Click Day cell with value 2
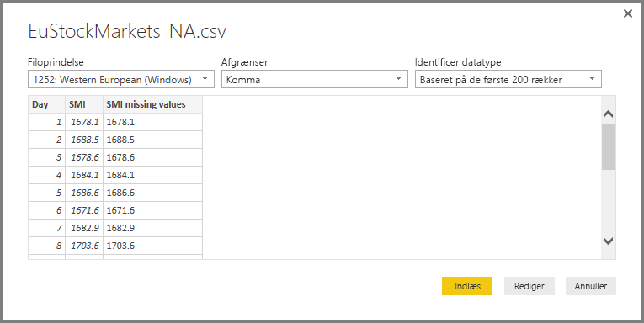Viewport: 644px width, 323px height. [46, 140]
